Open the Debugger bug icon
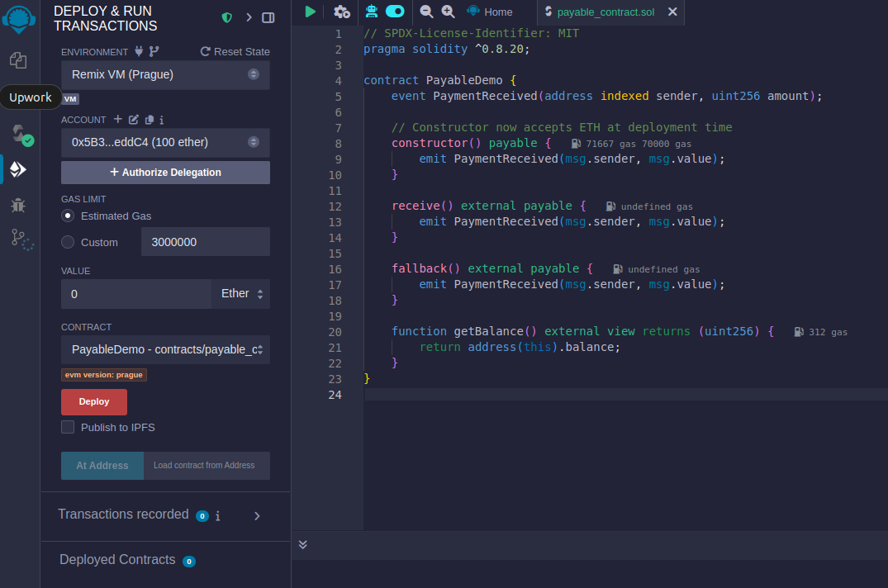This screenshot has height=588, width=888. [x=18, y=205]
